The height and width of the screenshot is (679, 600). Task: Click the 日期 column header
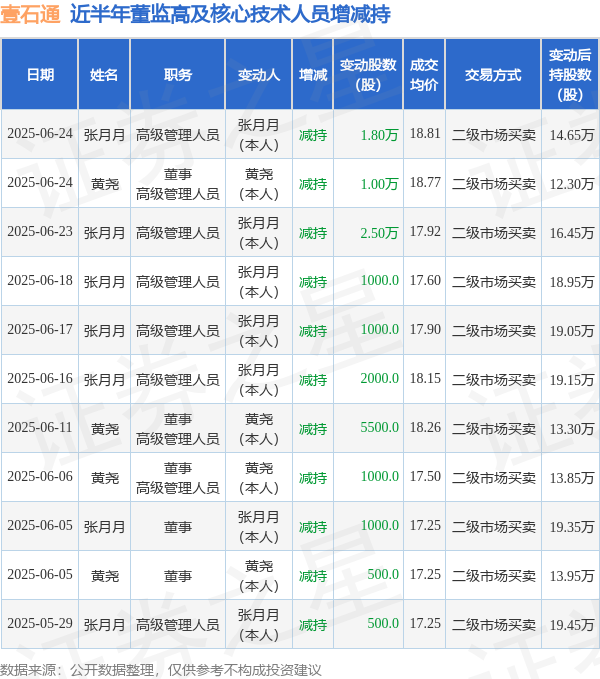click(x=40, y=74)
